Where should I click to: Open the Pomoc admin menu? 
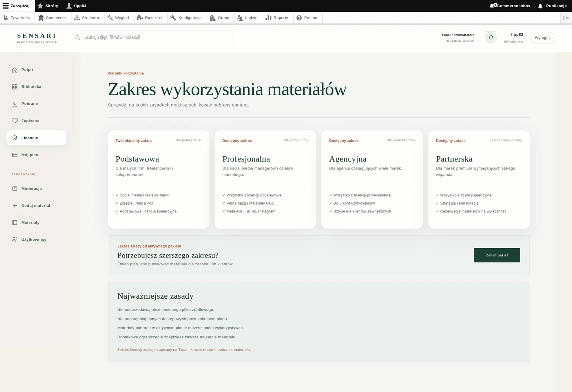[307, 18]
